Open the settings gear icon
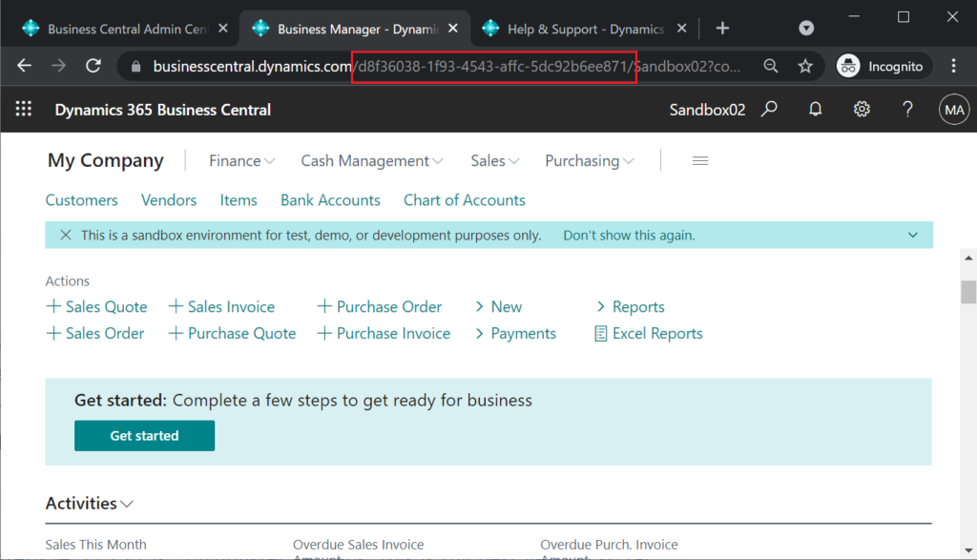The width and height of the screenshot is (977, 560). click(x=862, y=109)
